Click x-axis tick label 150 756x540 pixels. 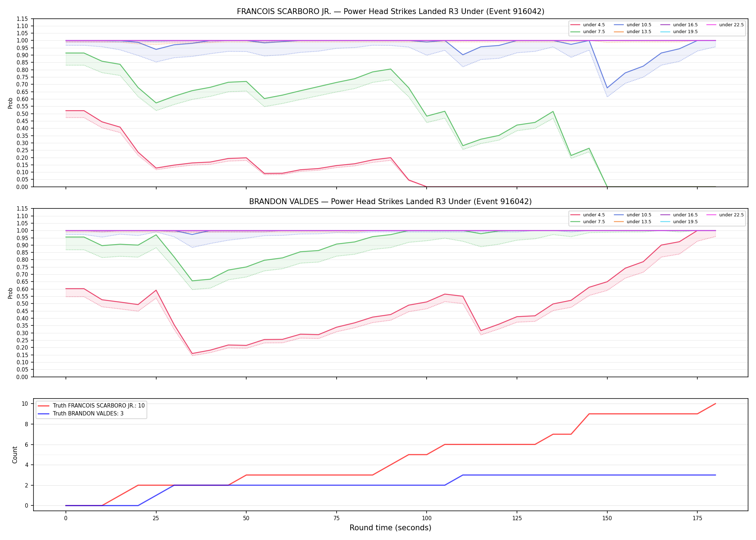click(x=607, y=518)
